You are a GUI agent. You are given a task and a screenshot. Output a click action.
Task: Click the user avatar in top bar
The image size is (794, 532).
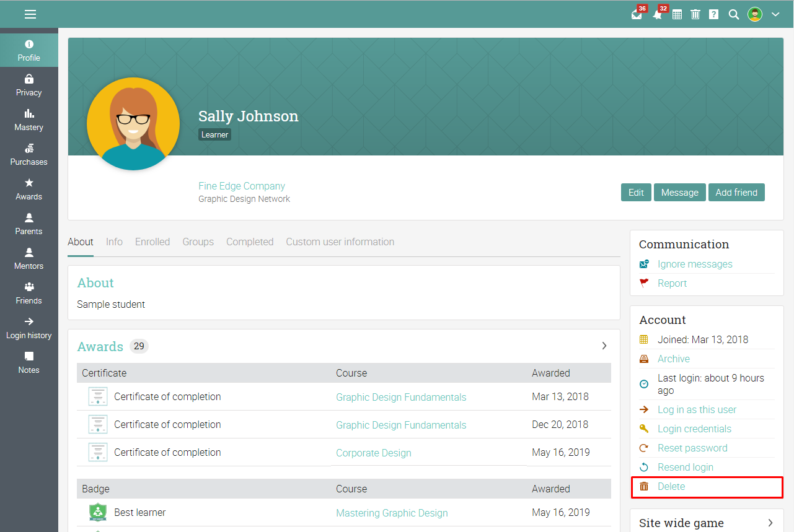(x=755, y=14)
